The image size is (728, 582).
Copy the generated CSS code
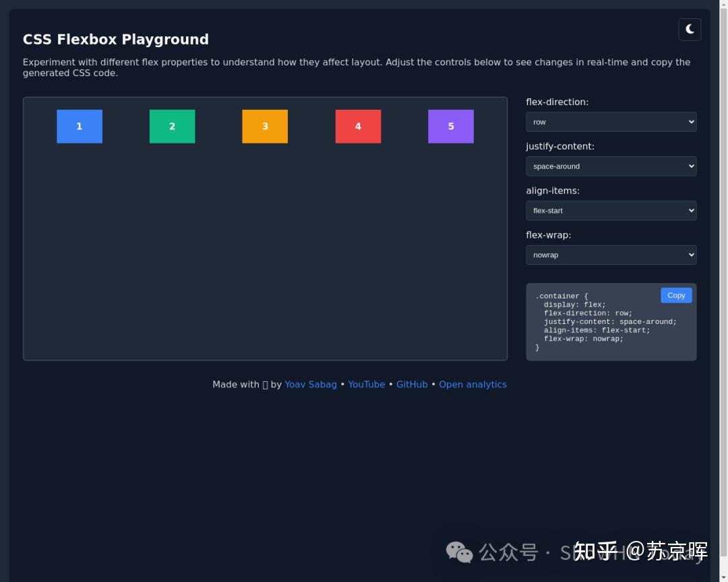675,295
